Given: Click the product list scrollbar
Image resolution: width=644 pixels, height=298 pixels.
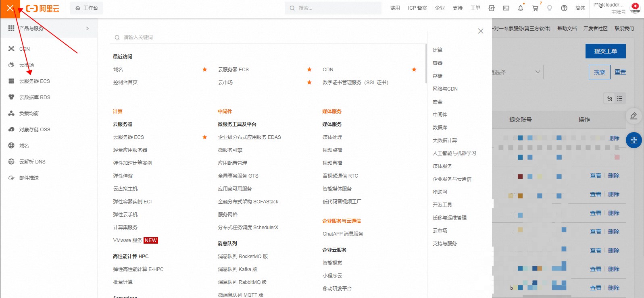Looking at the screenshot, I should [426, 64].
